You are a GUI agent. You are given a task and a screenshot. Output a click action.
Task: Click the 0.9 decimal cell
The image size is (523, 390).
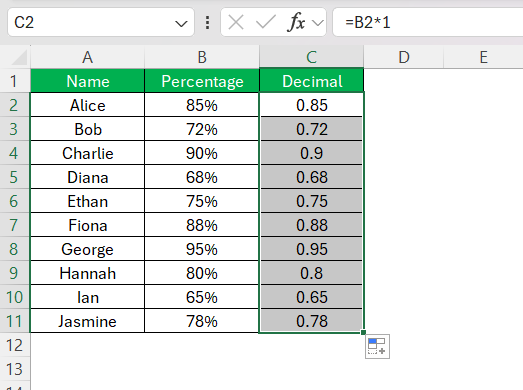click(x=312, y=153)
